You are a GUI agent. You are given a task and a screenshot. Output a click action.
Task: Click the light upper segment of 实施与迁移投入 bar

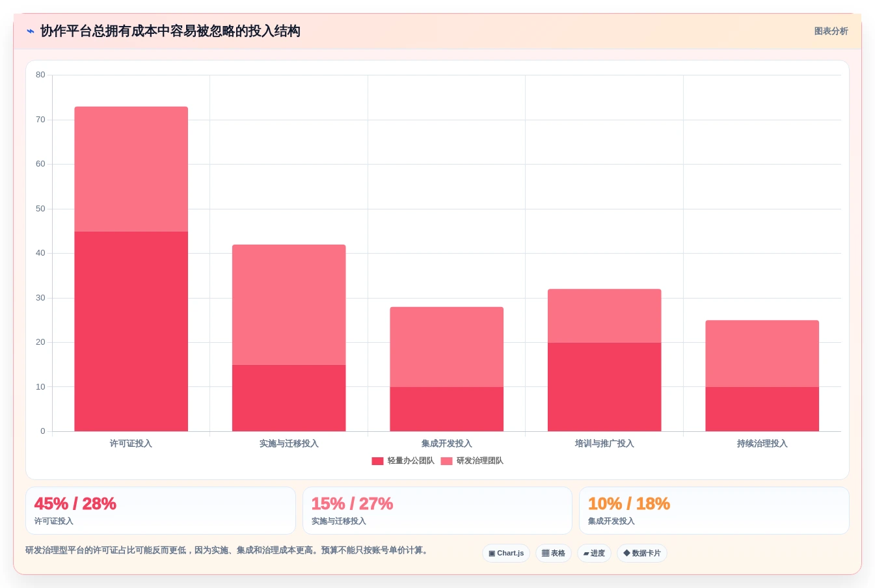(289, 304)
